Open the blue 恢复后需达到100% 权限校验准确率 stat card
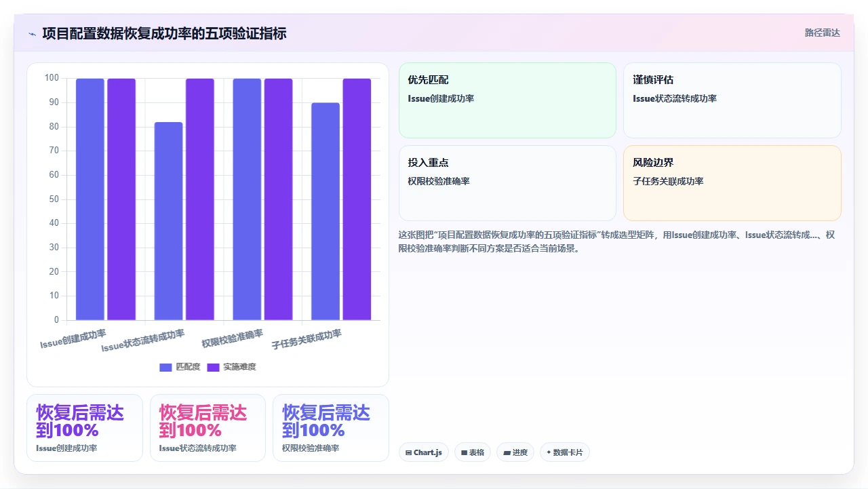Image resolution: width=868 pixels, height=489 pixels. tap(331, 428)
